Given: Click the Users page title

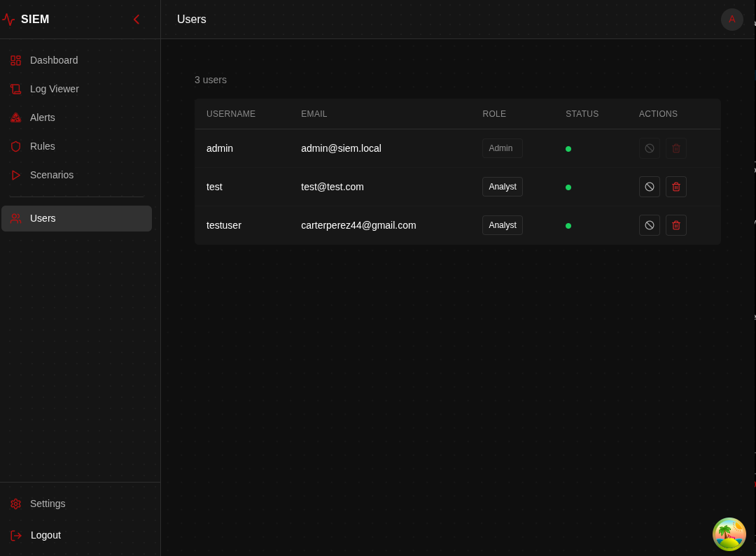Looking at the screenshot, I should click(x=191, y=20).
